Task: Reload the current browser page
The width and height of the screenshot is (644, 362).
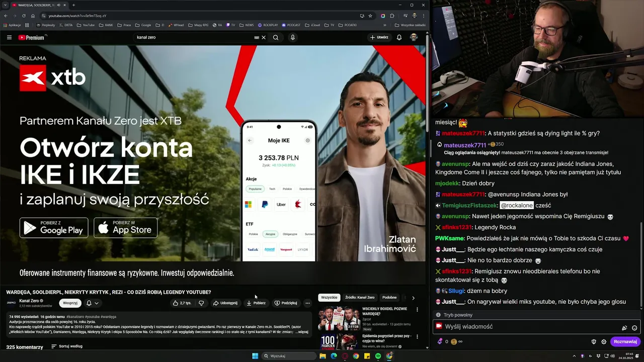Action: pyautogui.click(x=24, y=16)
